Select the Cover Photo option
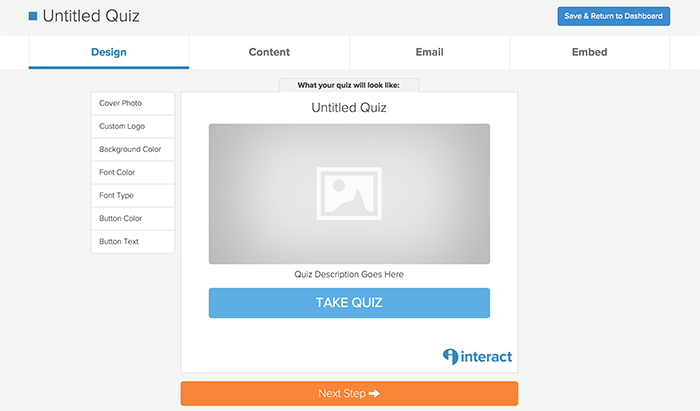This screenshot has height=411, width=700. [x=133, y=104]
